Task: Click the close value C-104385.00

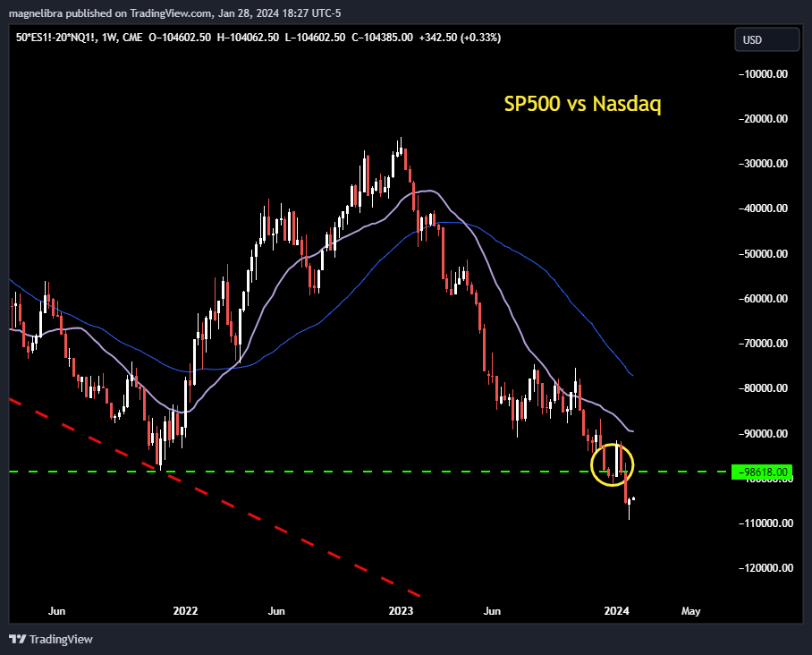Action: tap(382, 38)
